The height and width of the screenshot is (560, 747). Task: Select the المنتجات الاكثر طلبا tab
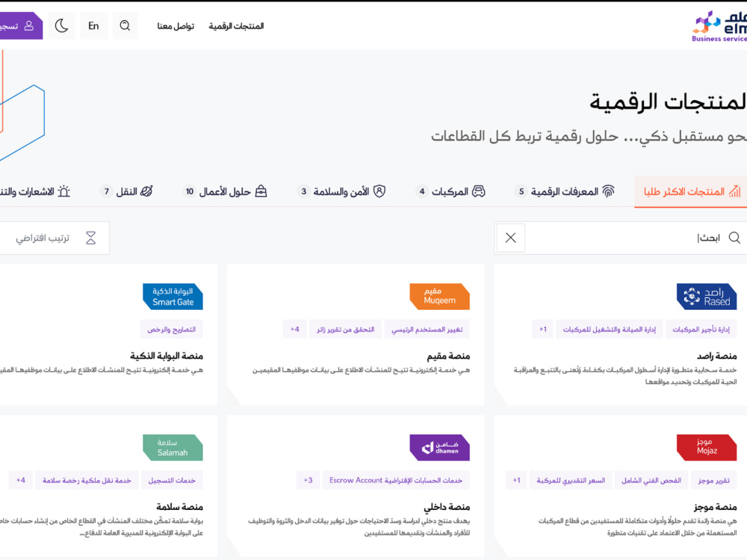691,191
